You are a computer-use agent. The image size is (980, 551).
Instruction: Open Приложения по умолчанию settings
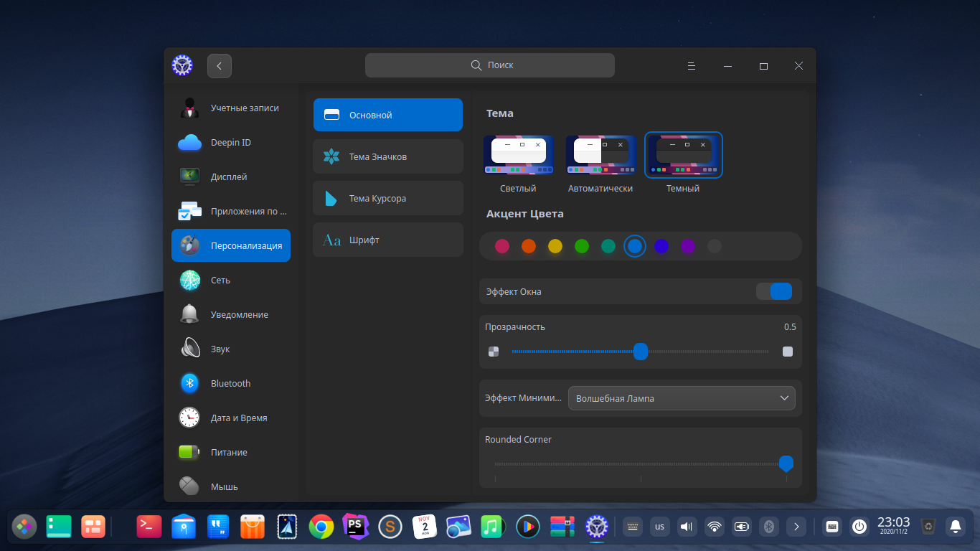click(231, 212)
